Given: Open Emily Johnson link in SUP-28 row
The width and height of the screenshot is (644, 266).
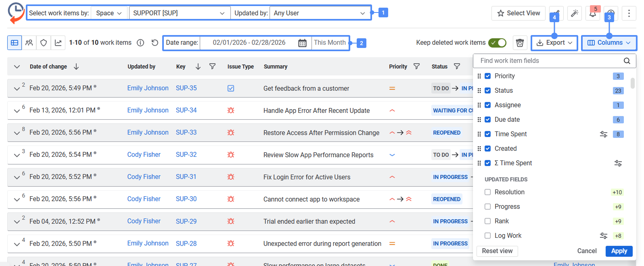Looking at the screenshot, I should (x=148, y=243).
